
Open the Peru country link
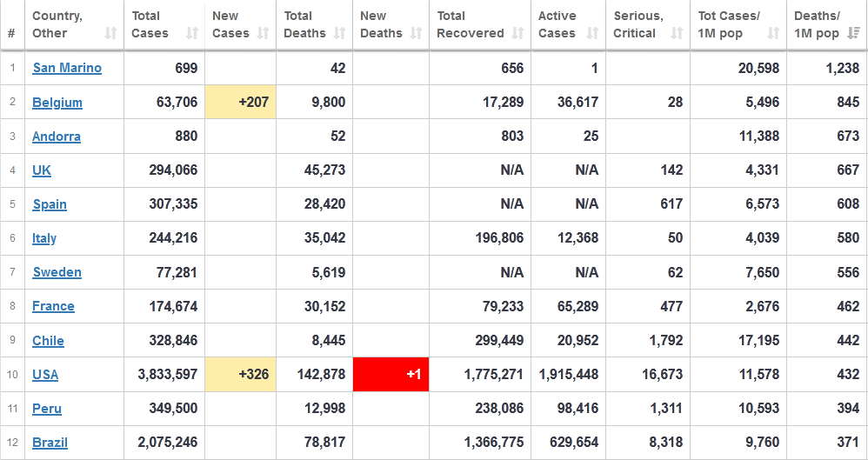coord(47,409)
